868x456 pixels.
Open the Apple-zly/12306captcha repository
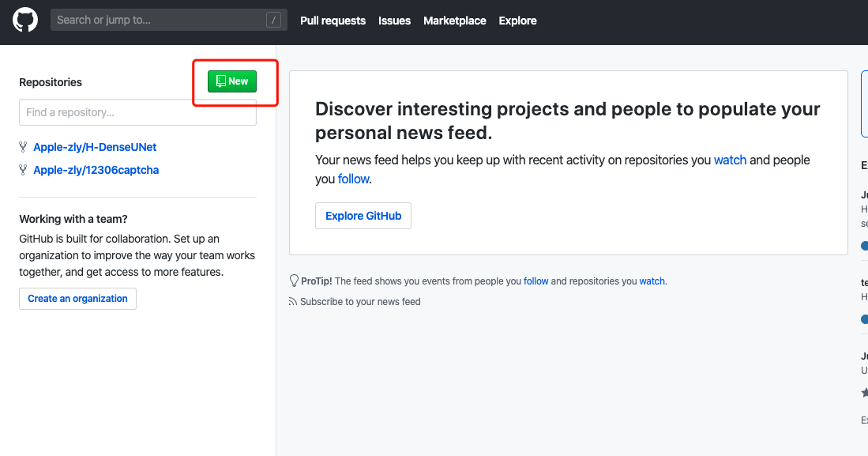point(96,170)
